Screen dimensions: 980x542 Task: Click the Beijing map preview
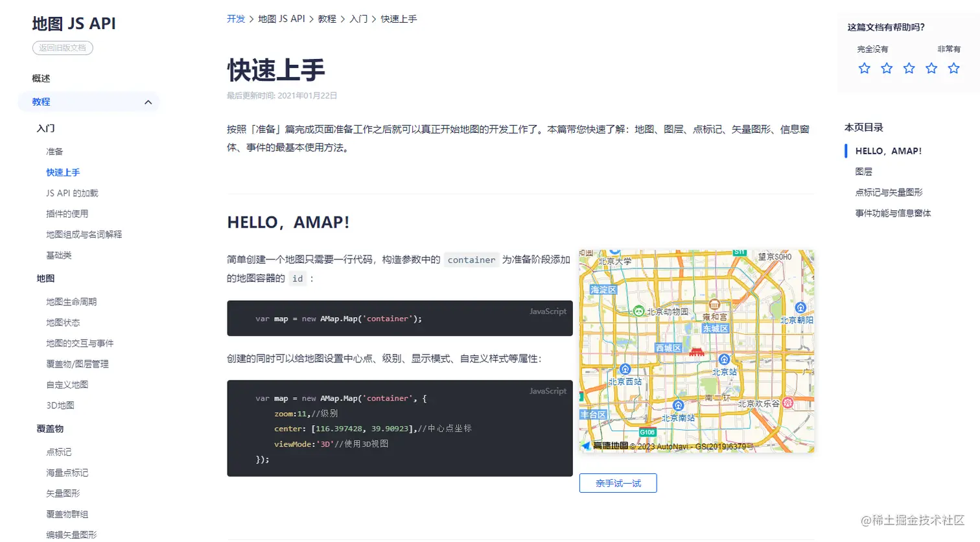click(697, 351)
